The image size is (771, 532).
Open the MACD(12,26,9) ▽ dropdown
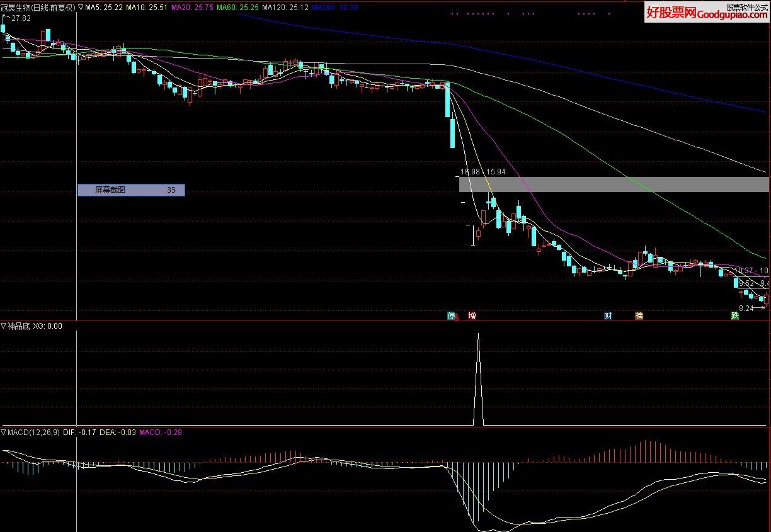coord(3,433)
